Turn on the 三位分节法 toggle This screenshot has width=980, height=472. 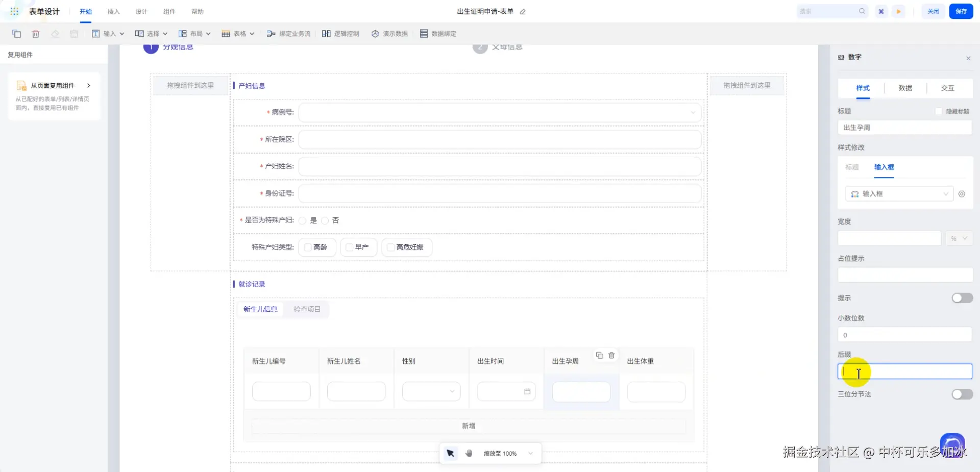[x=962, y=394]
